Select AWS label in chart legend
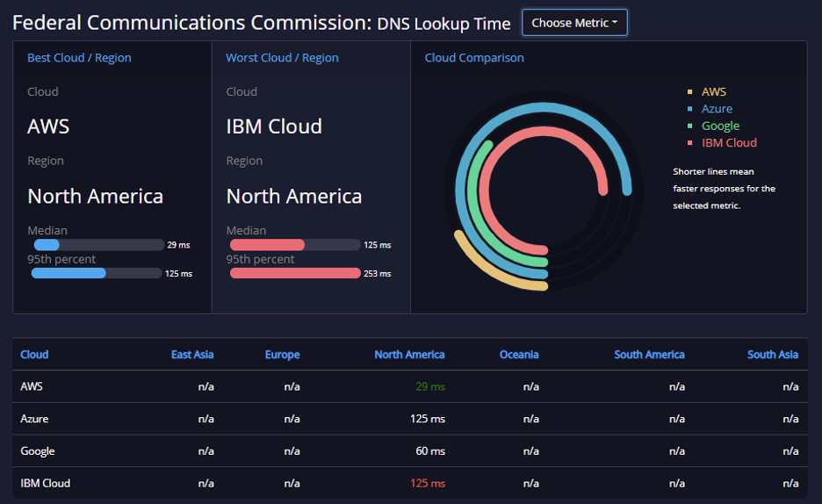Screen dimensions: 822x504 pyautogui.click(x=713, y=91)
